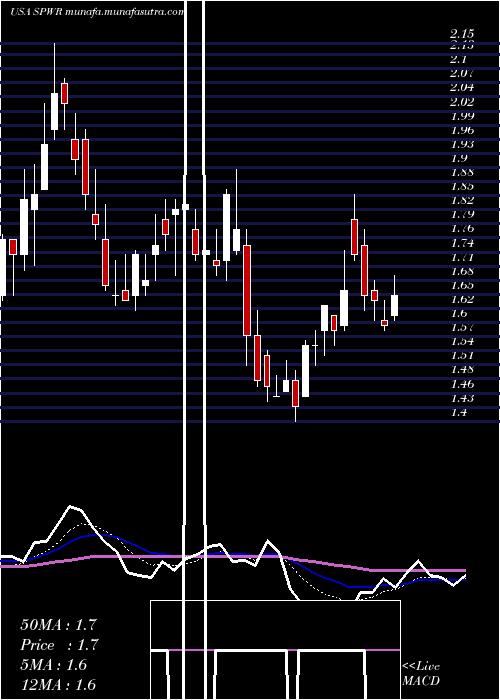Click the red candle at the highest peak
Image resolution: width=500 pixels, height=700 pixels.
[64, 93]
